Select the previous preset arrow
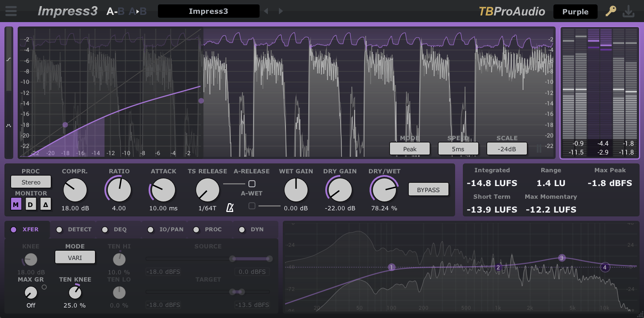Viewport: 644px width, 318px height. tap(266, 11)
